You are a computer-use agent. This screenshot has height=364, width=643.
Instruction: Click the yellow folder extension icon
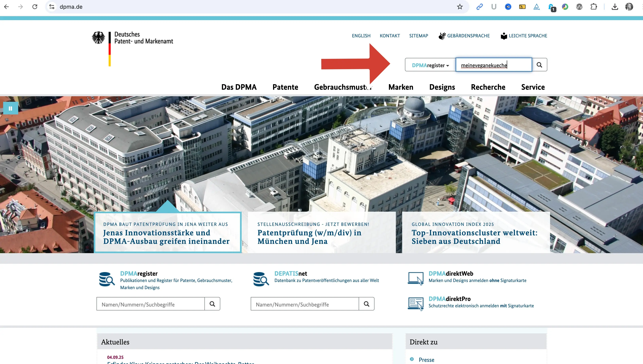point(522,7)
